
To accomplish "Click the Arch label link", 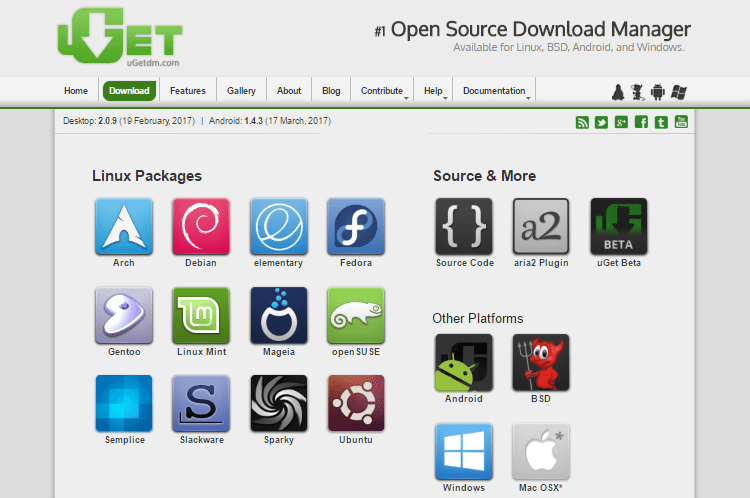I will 124,263.
